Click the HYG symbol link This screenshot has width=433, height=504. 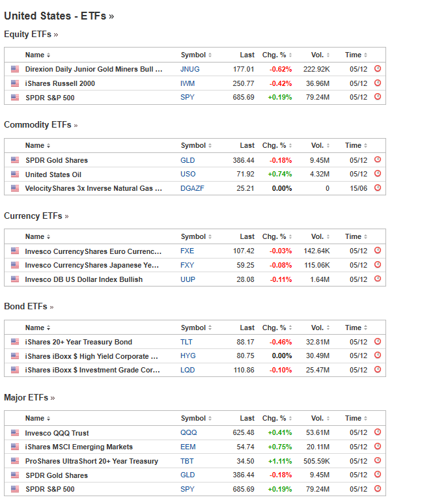click(188, 356)
